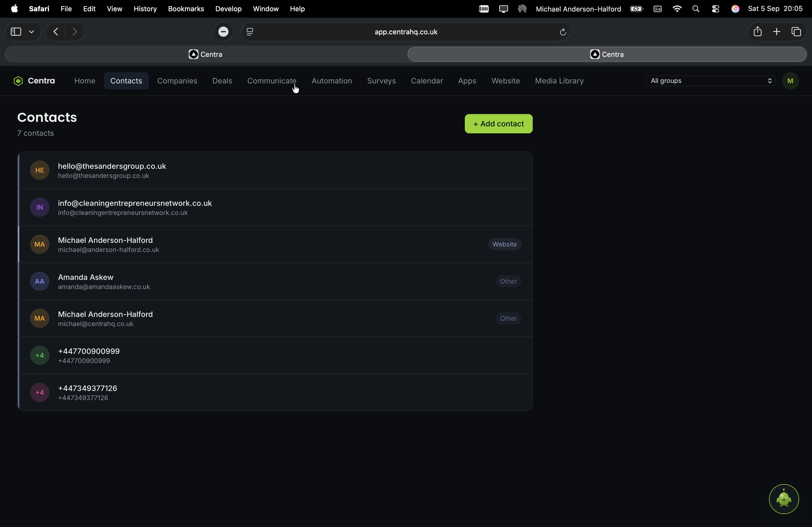Open Spotlight search in the menu bar

point(696,9)
